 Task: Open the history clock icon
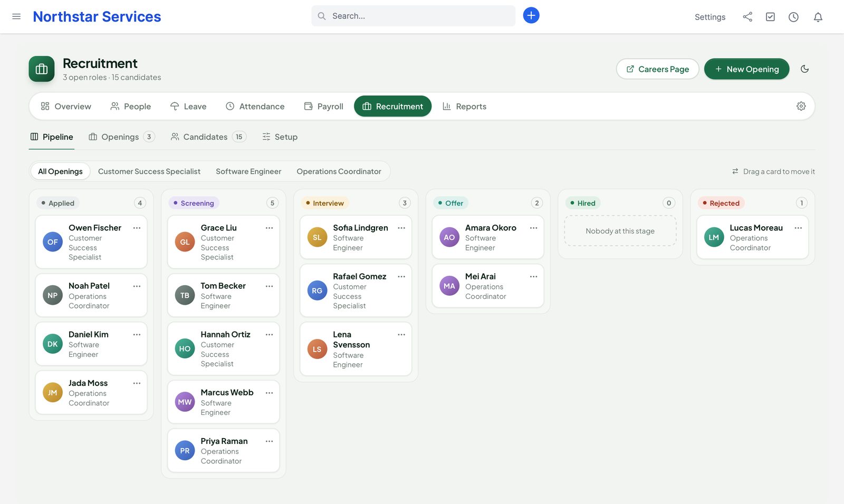793,17
